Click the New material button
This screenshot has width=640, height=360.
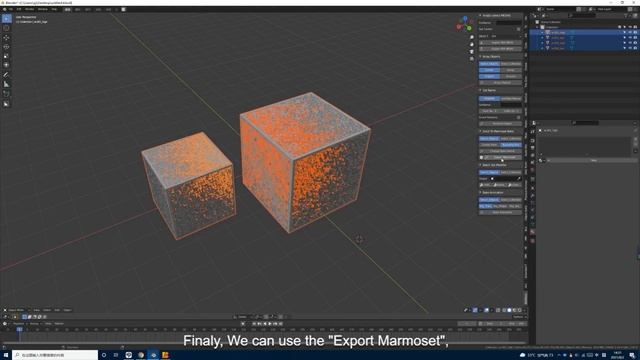click(x=594, y=160)
